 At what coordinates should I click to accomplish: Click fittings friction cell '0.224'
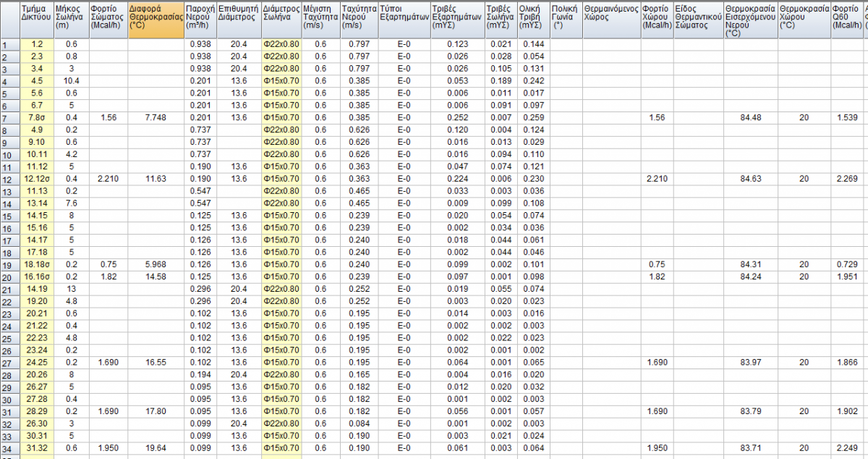pos(457,179)
